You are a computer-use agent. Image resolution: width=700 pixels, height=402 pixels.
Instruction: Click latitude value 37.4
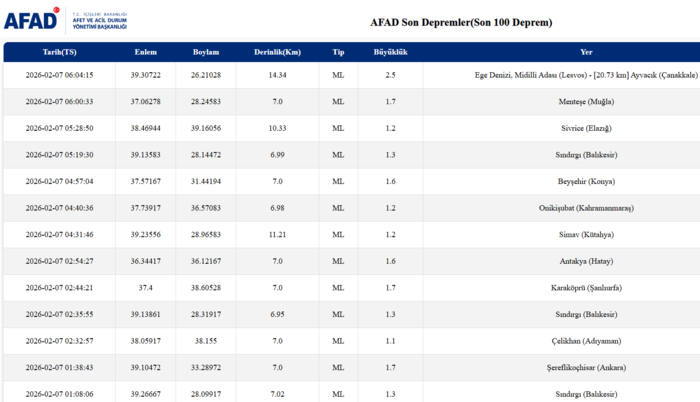[146, 288]
